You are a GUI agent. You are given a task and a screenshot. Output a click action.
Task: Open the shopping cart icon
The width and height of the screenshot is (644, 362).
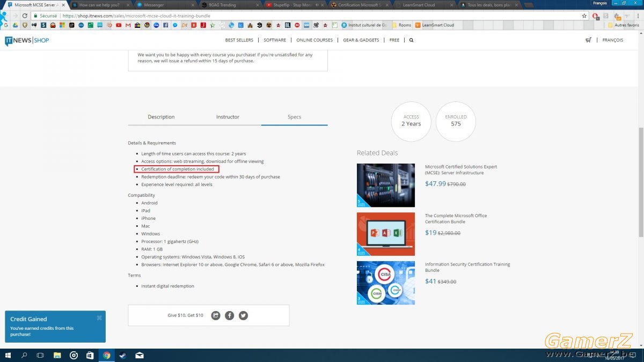click(x=589, y=40)
